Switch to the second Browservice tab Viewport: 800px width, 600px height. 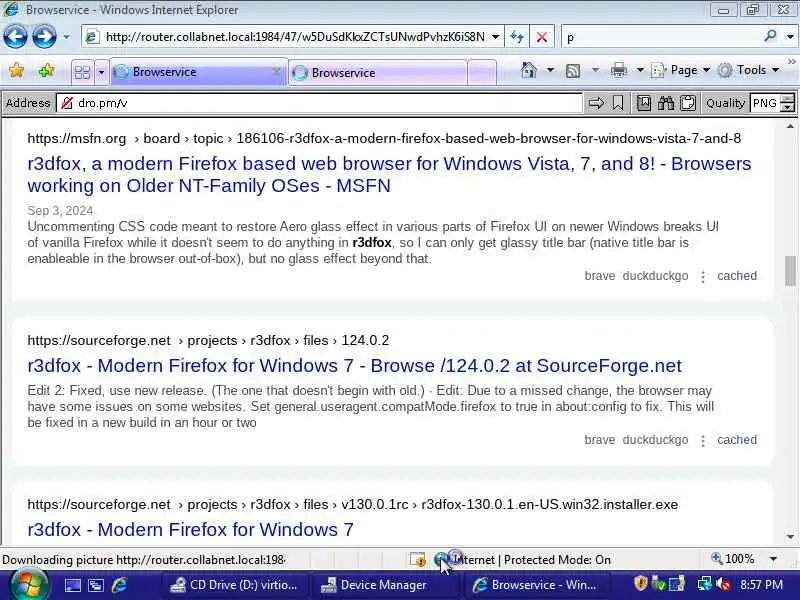coord(378,72)
